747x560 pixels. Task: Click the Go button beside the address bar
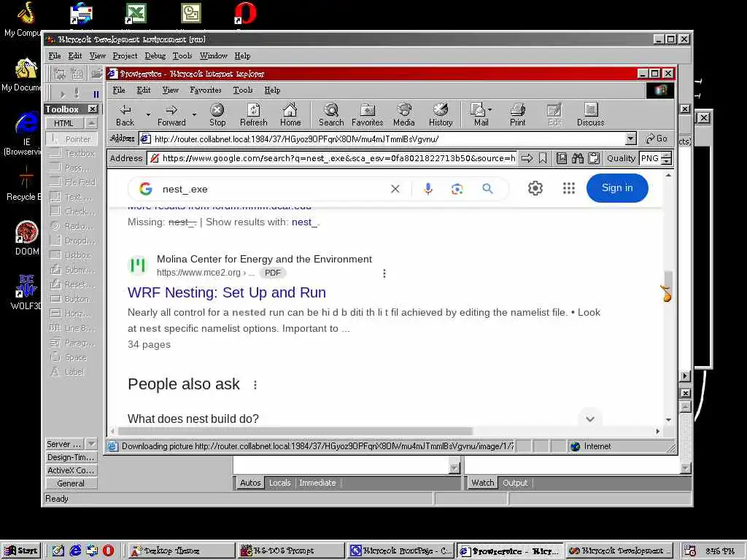pyautogui.click(x=657, y=139)
